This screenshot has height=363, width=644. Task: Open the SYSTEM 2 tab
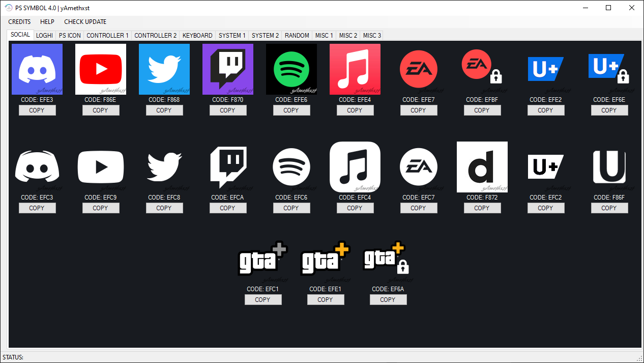click(x=265, y=36)
